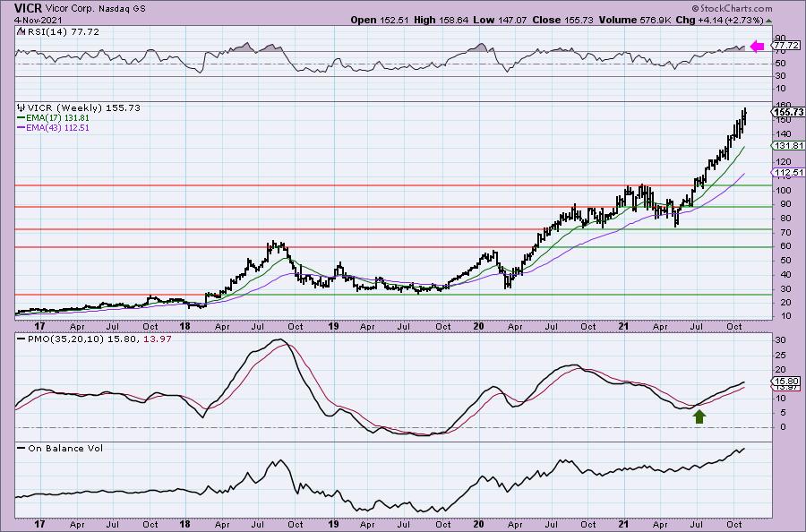Screen dimensions: 806x532
Task: Click the "VICR (Weekly) 155.73" price legend
Action: (83, 108)
